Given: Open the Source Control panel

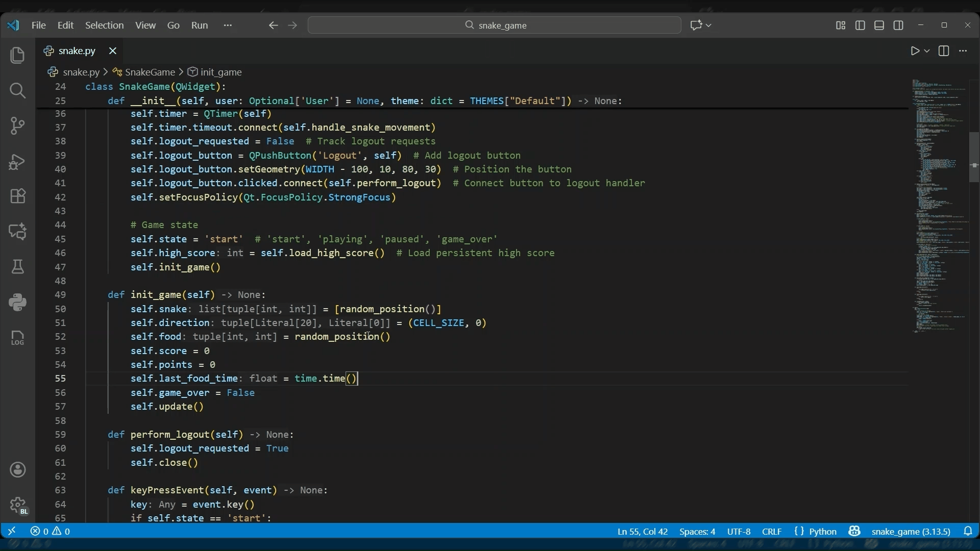Looking at the screenshot, I should point(18,126).
